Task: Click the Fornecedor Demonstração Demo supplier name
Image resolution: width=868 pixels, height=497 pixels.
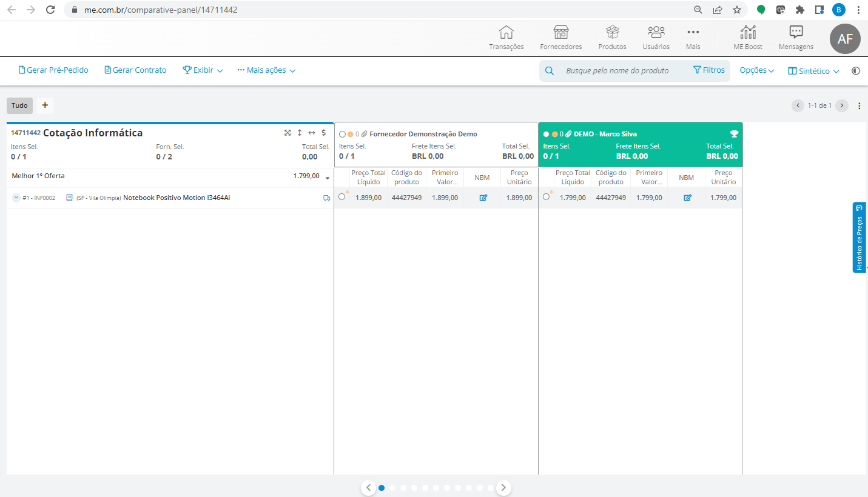Action: tap(423, 134)
